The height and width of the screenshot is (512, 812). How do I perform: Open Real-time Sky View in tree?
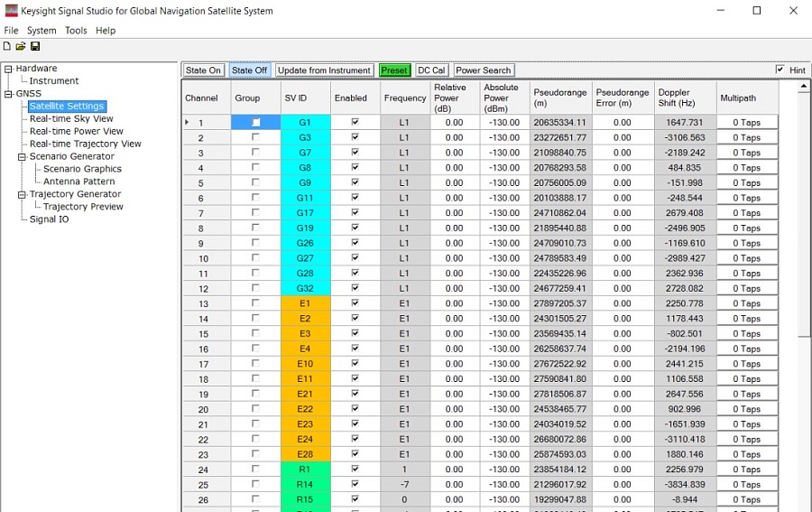coord(71,118)
